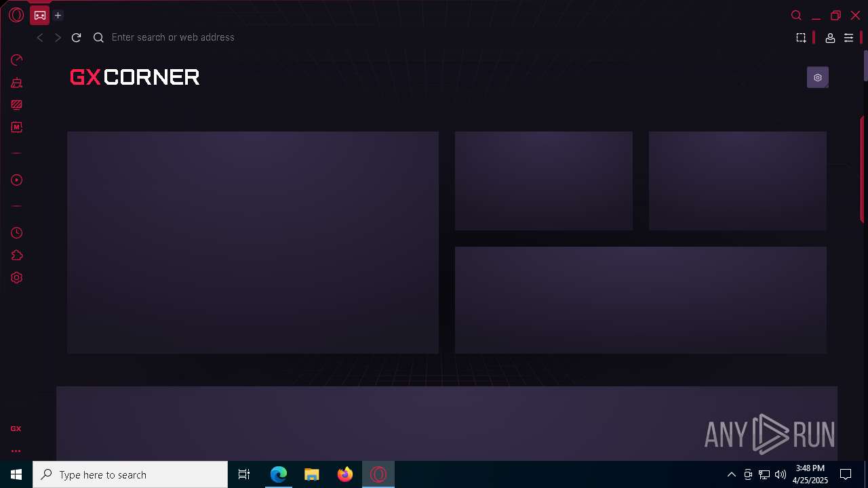Open Windows notification center

coord(846,474)
